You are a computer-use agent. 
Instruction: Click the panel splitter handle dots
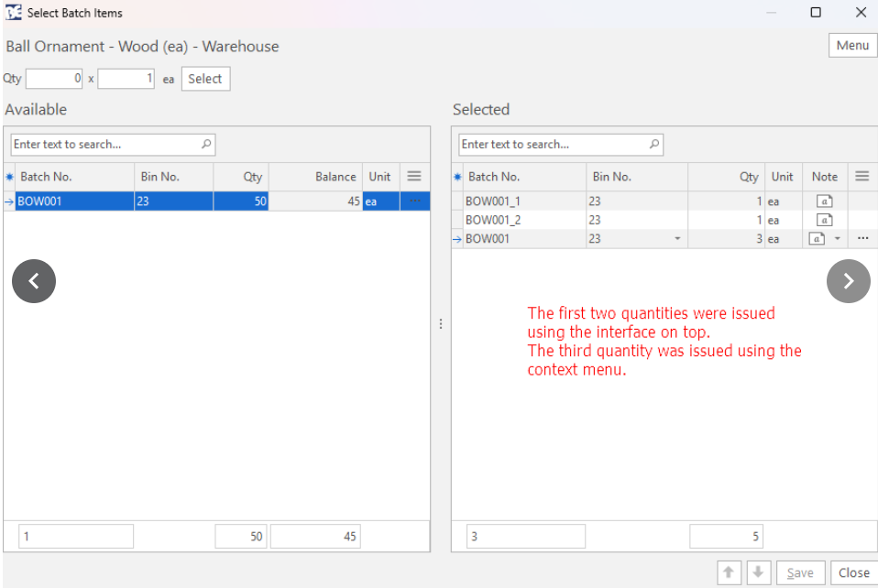tap(441, 324)
